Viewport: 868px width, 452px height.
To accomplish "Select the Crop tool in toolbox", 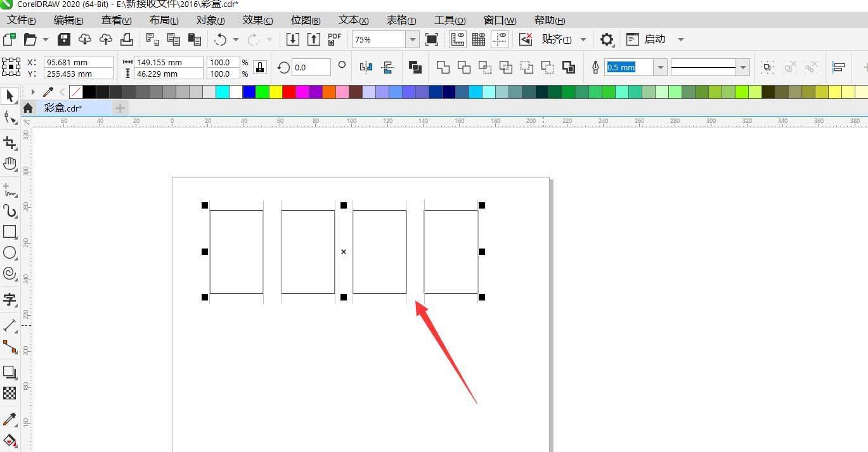I will pyautogui.click(x=10, y=143).
